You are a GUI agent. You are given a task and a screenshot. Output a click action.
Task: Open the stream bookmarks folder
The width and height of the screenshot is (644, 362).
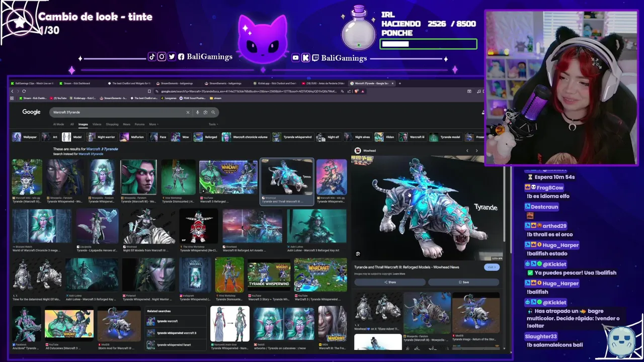click(x=216, y=98)
